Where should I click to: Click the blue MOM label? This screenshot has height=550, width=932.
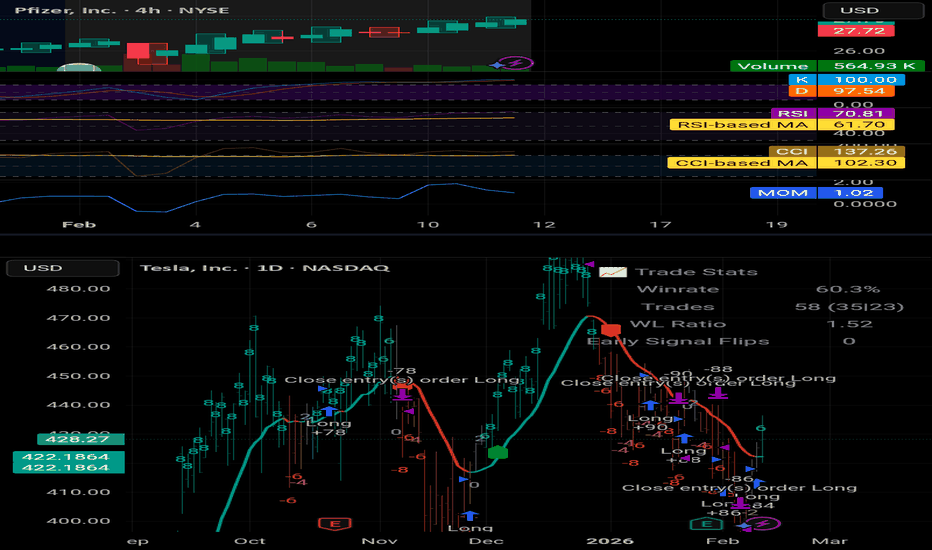(783, 193)
